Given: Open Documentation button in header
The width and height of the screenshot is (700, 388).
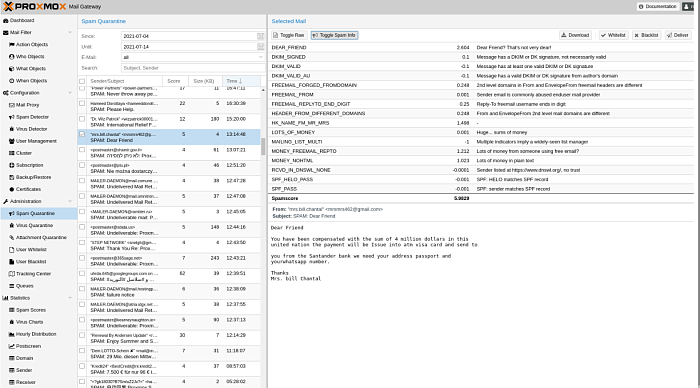Looking at the screenshot, I should click(658, 7).
